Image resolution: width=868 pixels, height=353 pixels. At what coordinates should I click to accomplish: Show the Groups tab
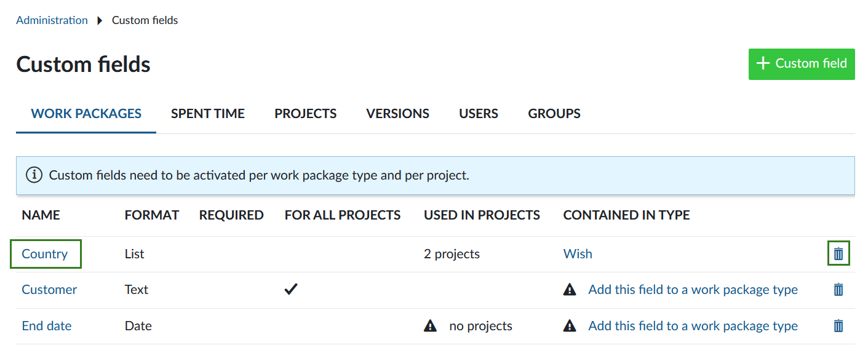554,114
